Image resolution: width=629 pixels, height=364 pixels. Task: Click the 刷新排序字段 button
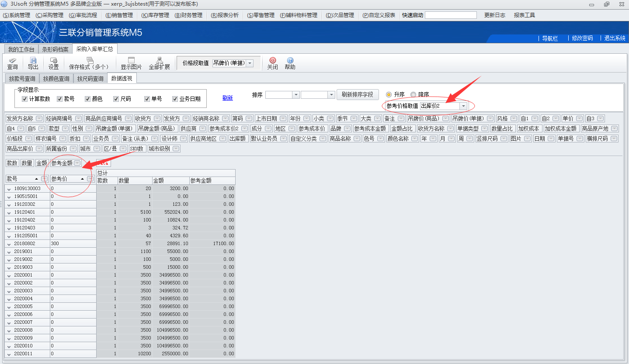(x=358, y=94)
